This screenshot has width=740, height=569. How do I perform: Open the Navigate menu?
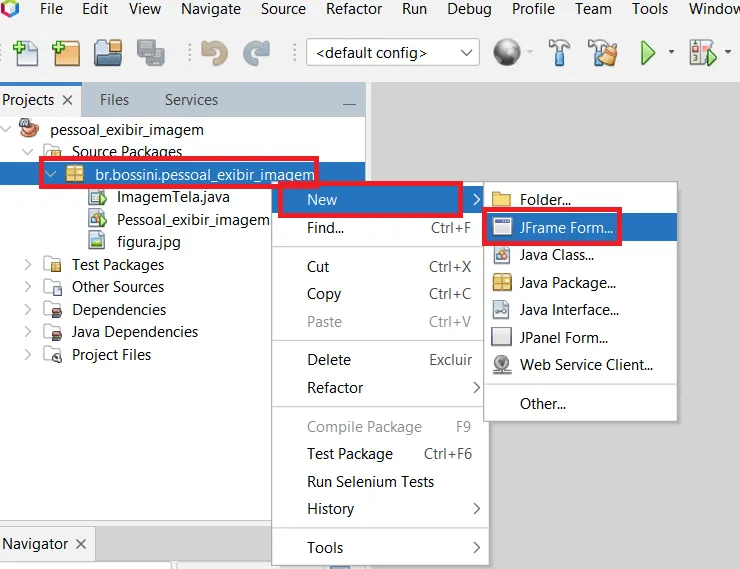coord(211,9)
